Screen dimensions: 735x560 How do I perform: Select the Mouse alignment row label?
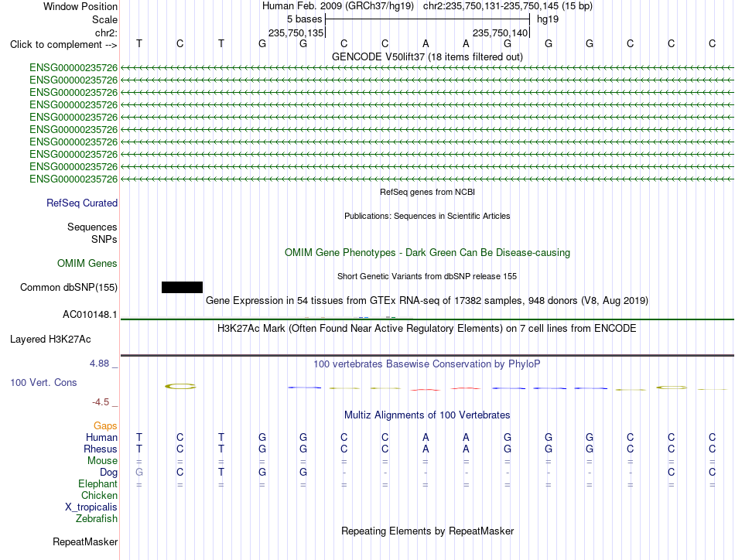click(102, 461)
